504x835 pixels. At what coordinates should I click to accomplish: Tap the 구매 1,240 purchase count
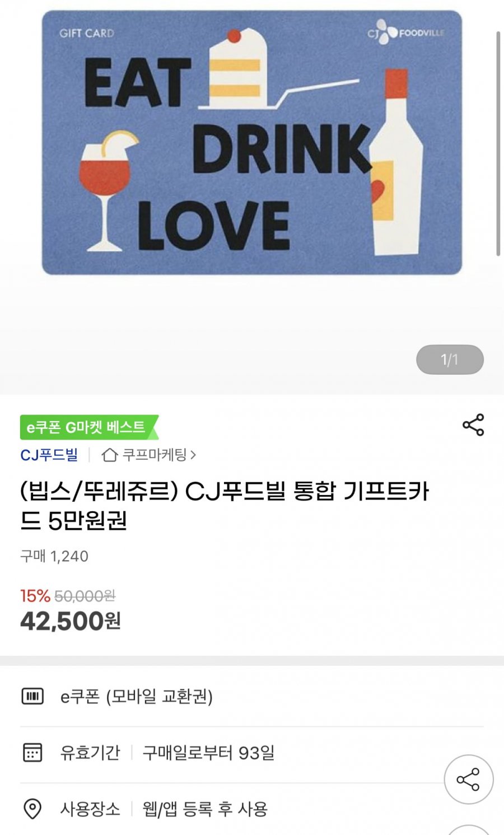pyautogui.click(x=54, y=556)
